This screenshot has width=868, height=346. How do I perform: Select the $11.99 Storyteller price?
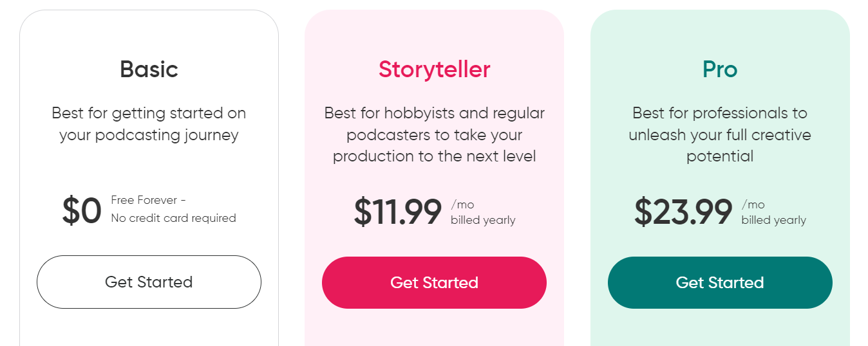pyautogui.click(x=398, y=212)
